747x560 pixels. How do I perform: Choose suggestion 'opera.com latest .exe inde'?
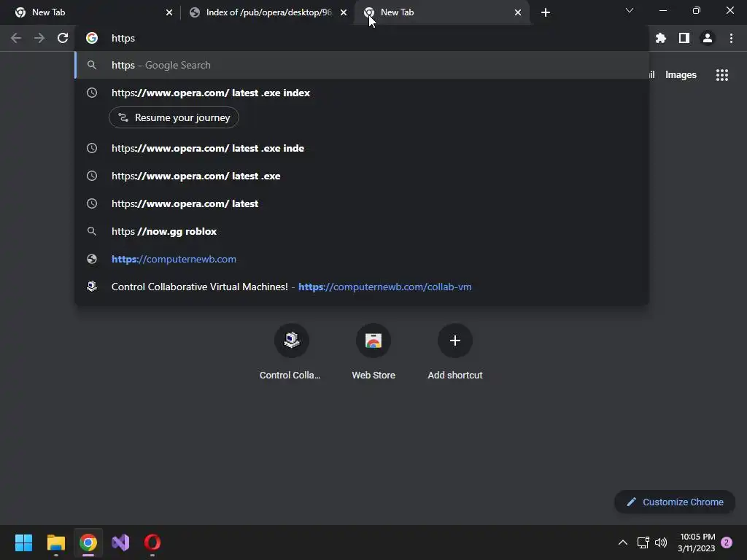click(362, 148)
